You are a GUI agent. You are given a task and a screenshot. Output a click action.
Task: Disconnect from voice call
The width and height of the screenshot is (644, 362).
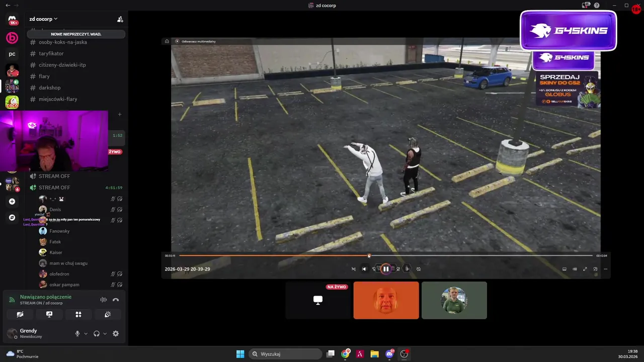pos(116,300)
